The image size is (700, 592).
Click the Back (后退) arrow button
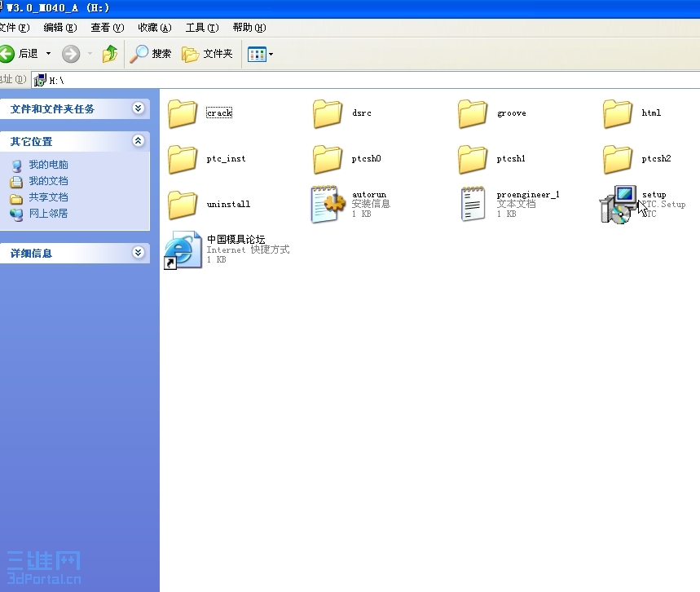click(x=7, y=54)
